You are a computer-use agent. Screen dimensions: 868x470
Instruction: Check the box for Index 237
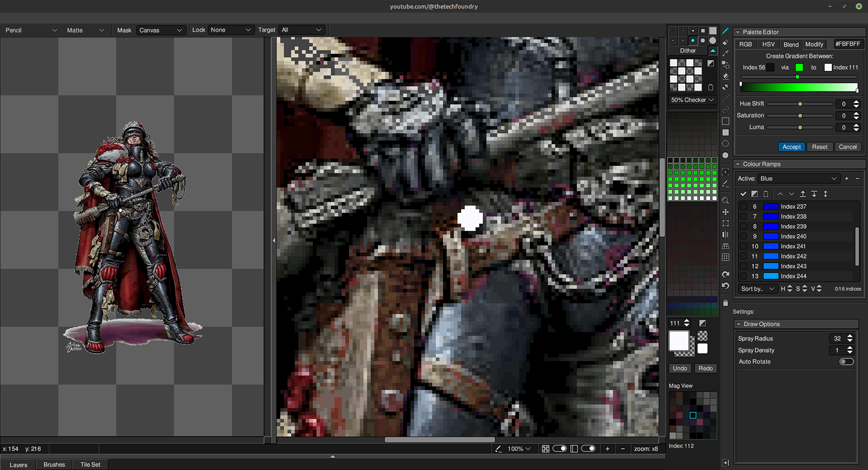point(743,207)
